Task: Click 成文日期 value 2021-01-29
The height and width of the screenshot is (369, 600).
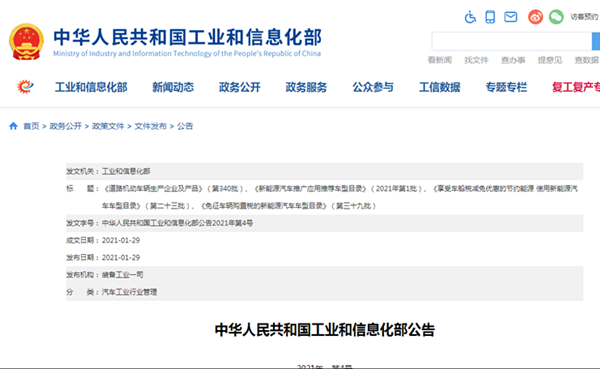Action: tap(121, 240)
